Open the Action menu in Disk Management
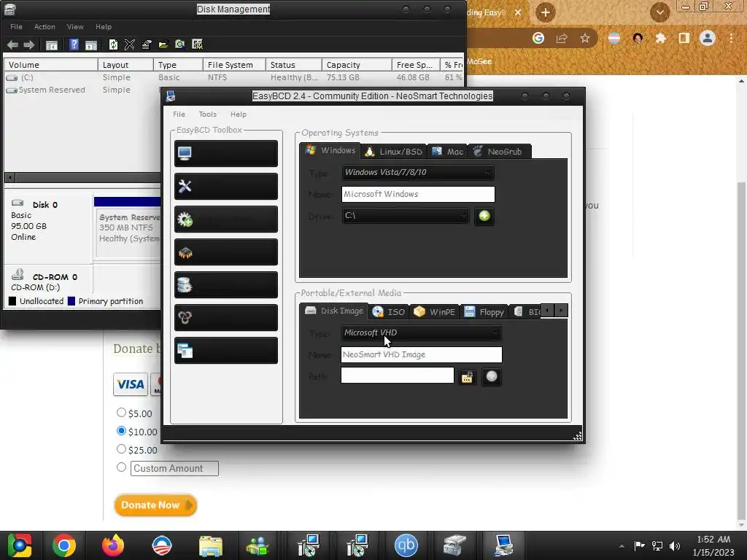Image resolution: width=747 pixels, height=560 pixels. point(44,27)
